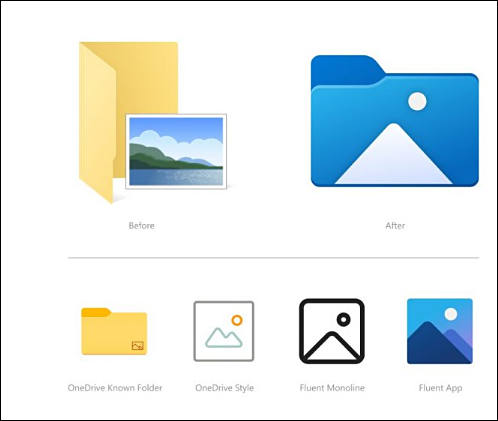
Task: Click the "Fluent Monoline" label text
Action: pos(332,388)
